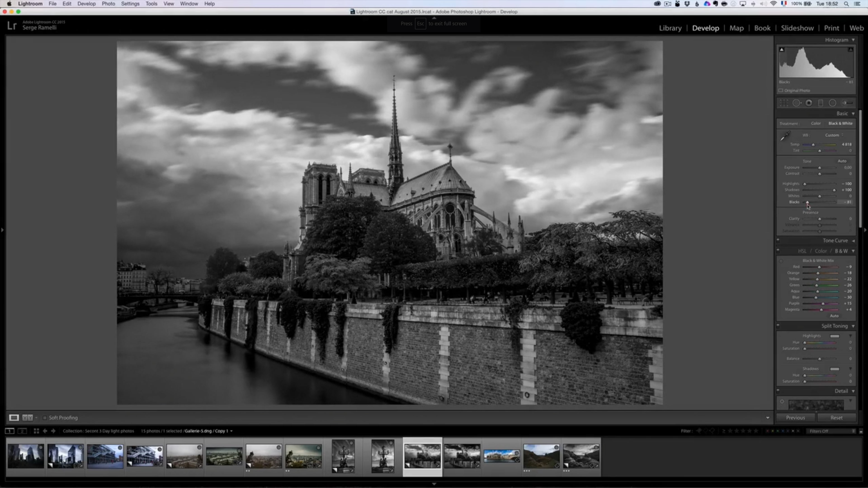Expand the Tone Curve panel
The width and height of the screenshot is (868, 488).
point(835,240)
